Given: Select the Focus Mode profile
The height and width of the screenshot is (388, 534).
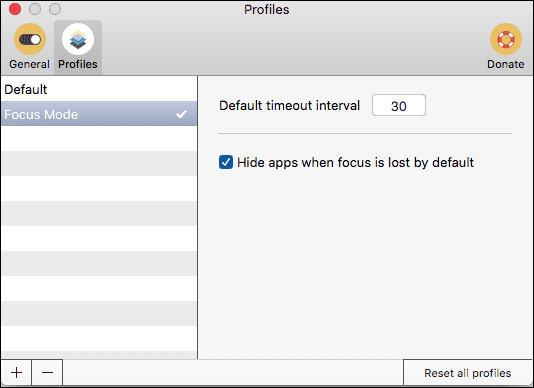Looking at the screenshot, I should click(99, 114).
